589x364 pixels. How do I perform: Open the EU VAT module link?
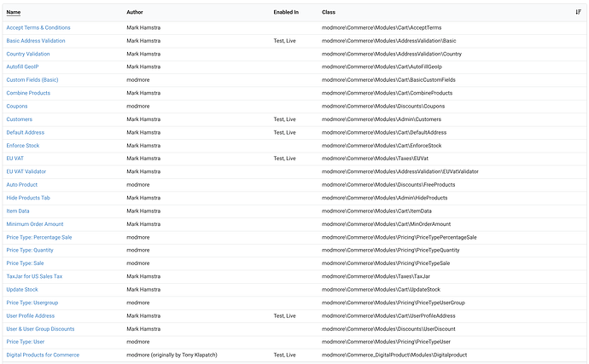15,158
